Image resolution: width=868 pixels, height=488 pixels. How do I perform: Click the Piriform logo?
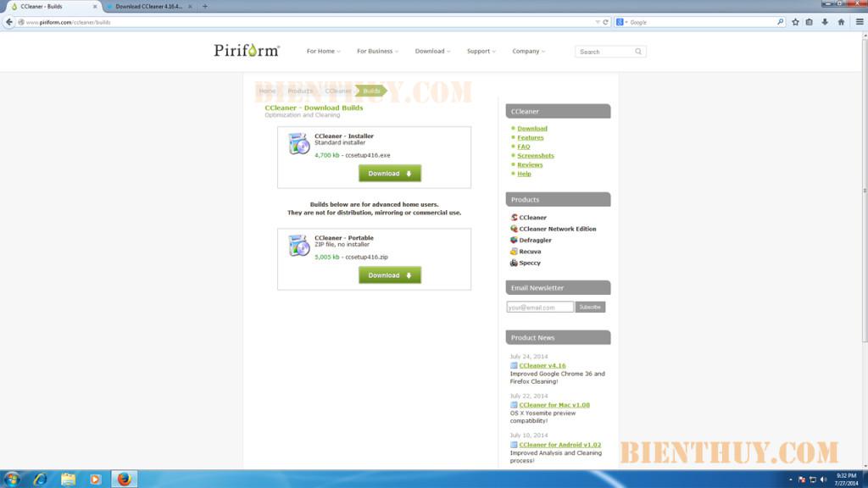pyautogui.click(x=247, y=50)
